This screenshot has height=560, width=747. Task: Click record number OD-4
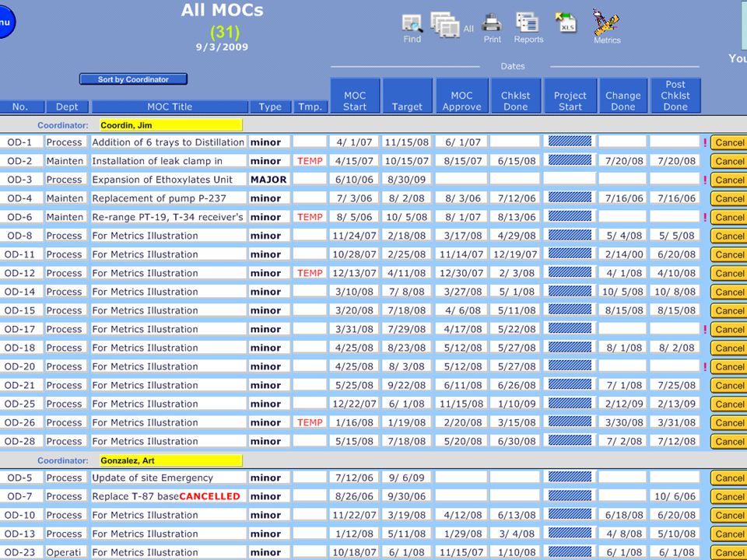point(19,198)
